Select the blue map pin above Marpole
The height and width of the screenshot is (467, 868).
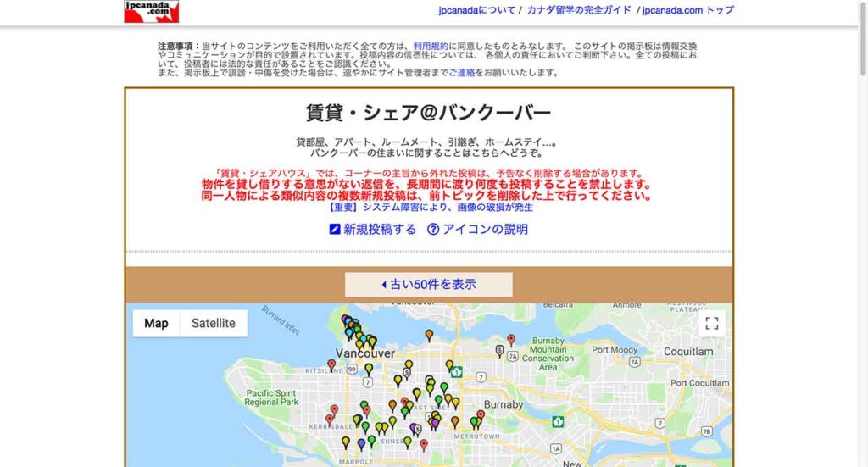point(361,442)
